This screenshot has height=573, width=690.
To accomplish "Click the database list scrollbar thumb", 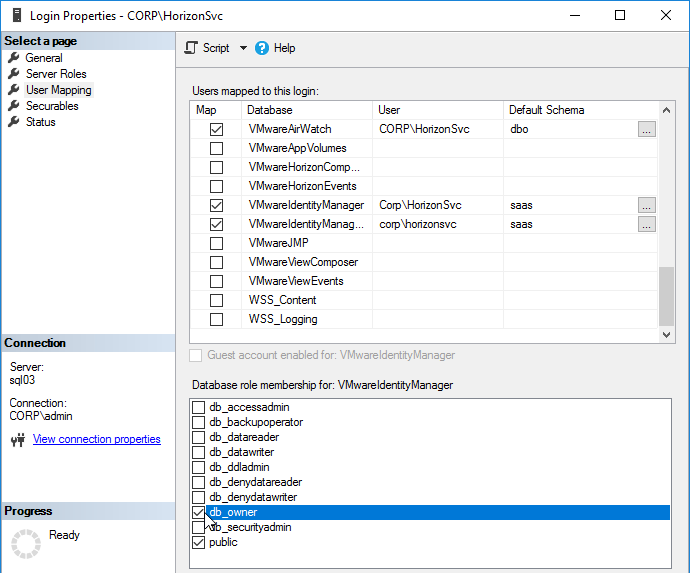I will click(666, 296).
